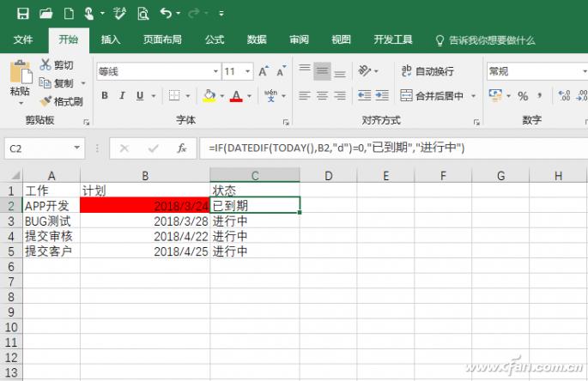Click the Increase Decimal icon
The height and width of the screenshot is (381, 588).
pos(564,95)
